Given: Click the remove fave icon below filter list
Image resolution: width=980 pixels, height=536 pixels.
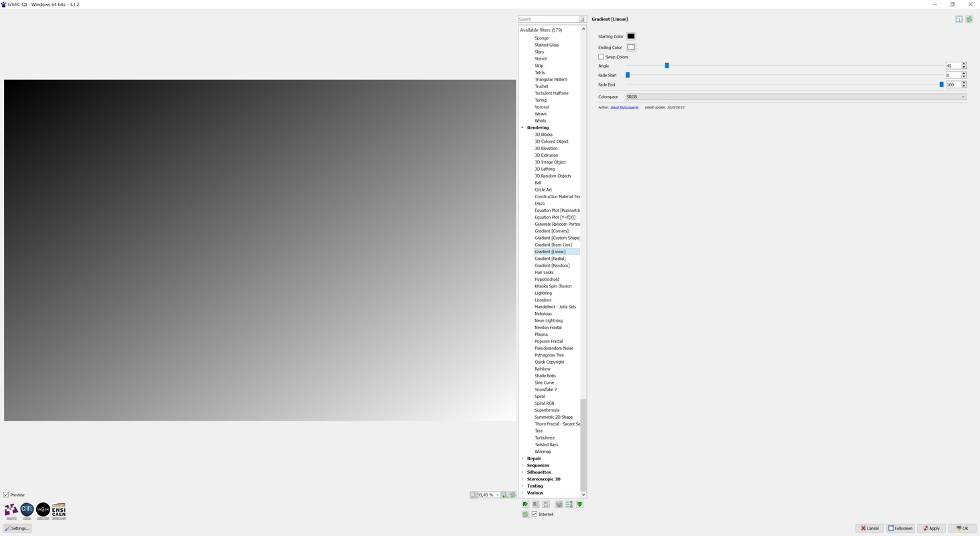Looking at the screenshot, I should [x=536, y=504].
